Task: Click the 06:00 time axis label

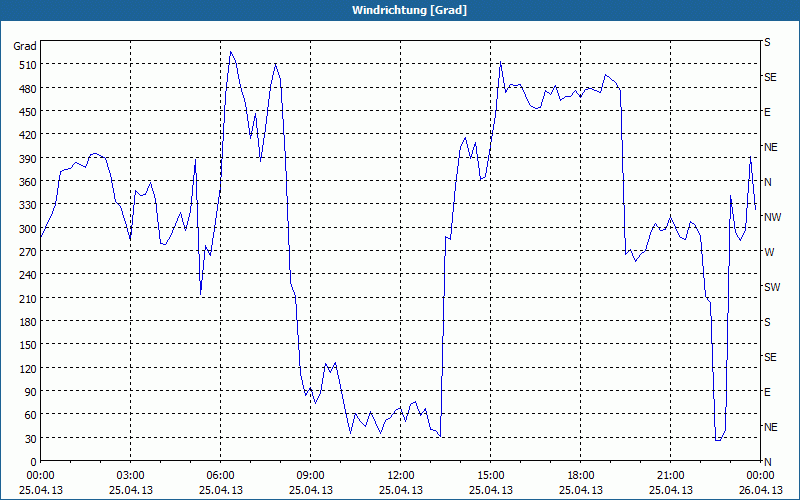Action: (220, 476)
